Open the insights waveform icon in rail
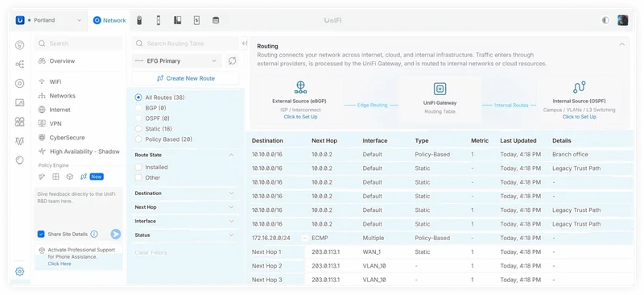644x295 pixels. coord(19,141)
